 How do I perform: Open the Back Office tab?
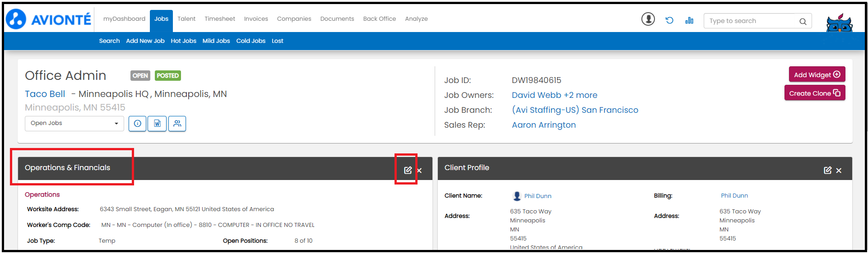(x=380, y=19)
